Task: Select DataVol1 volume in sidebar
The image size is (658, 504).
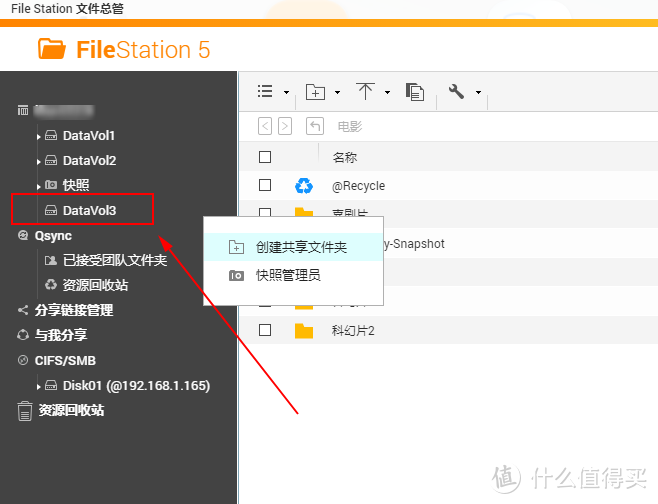Action: point(89,136)
